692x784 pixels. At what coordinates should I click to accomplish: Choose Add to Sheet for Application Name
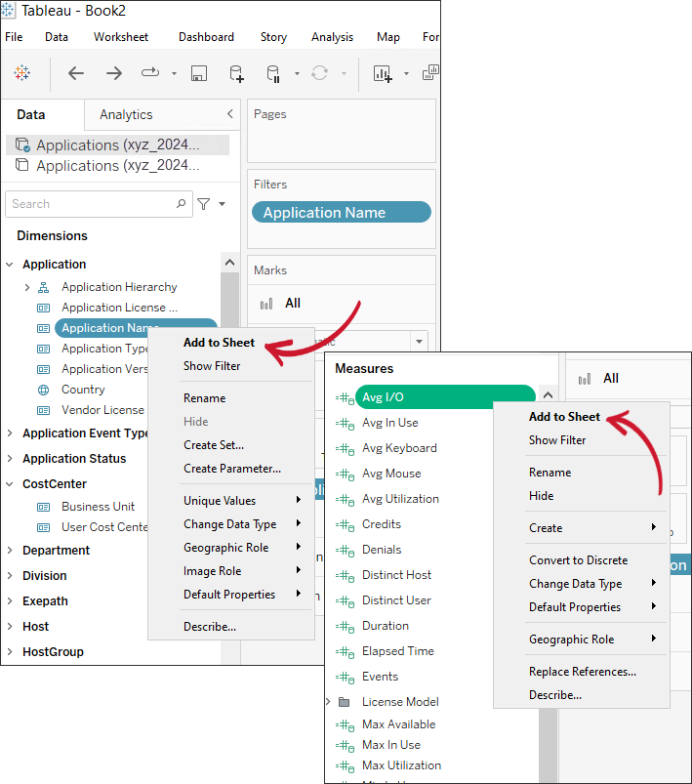[x=219, y=343]
